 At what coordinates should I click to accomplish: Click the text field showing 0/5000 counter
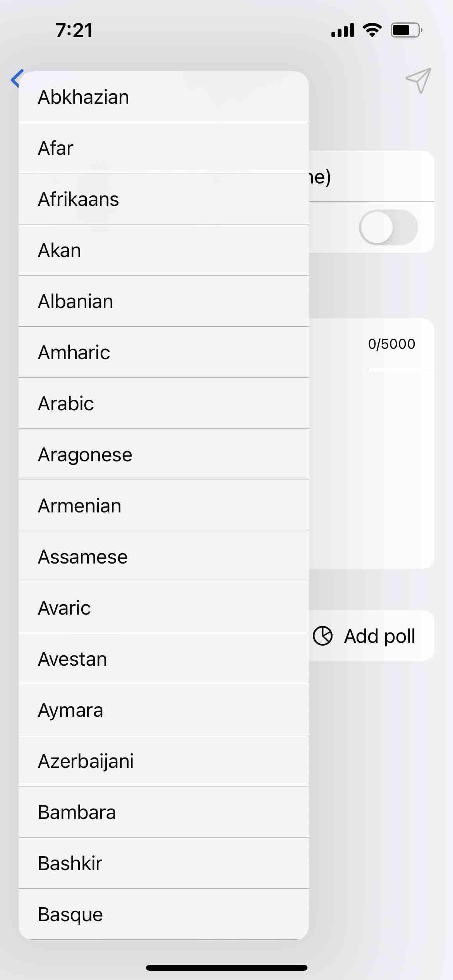pos(372,464)
